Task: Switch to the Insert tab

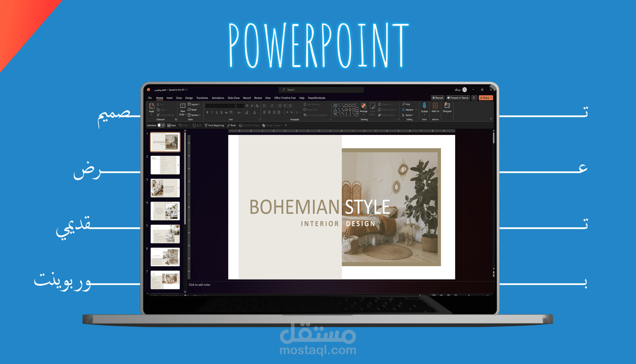Action: point(170,98)
